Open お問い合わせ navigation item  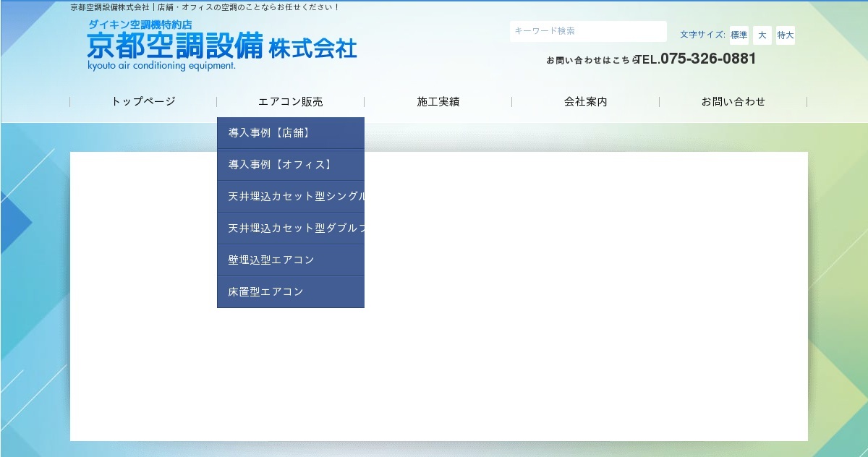coord(733,102)
